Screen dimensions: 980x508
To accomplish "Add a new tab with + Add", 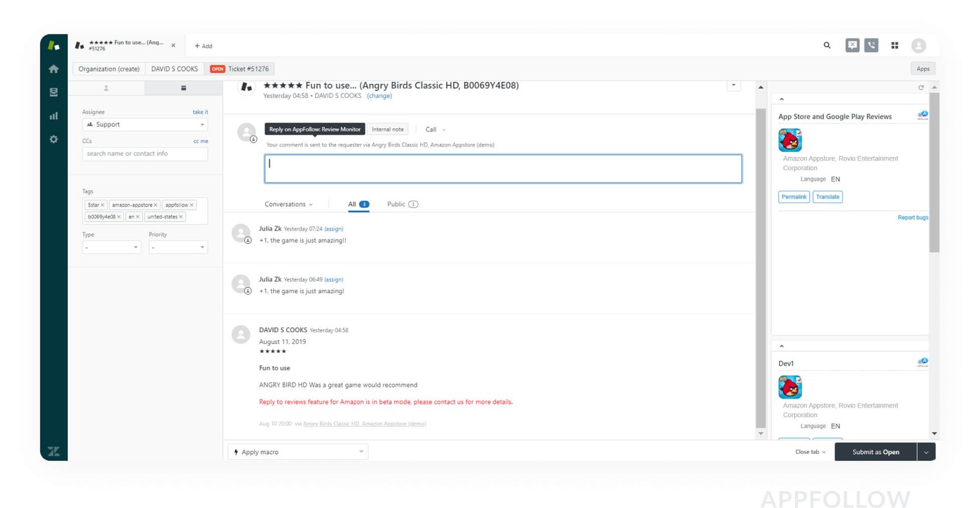I will coord(203,46).
